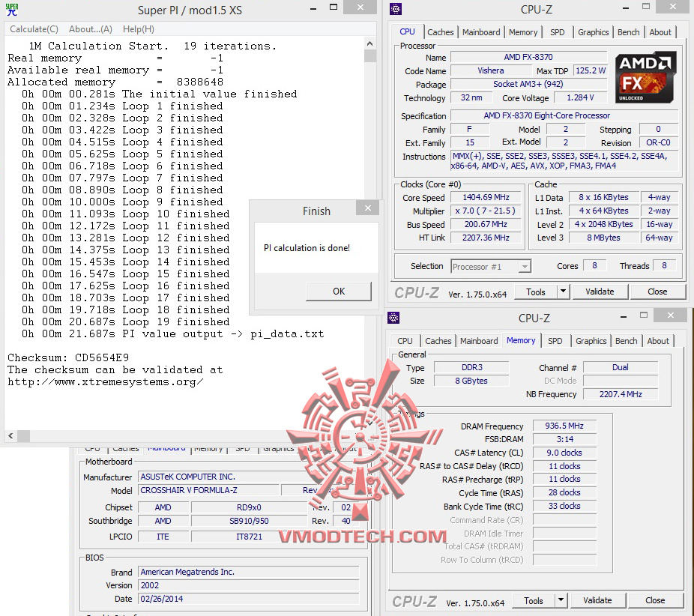Click the FSB:DRAM 3:14 value

point(564,439)
